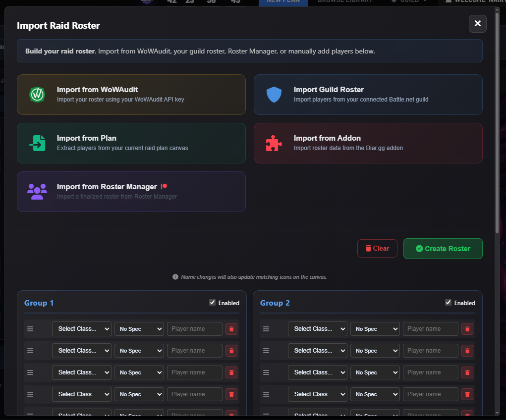Open the Import Guild Roster card
506x420 pixels.
click(x=368, y=95)
